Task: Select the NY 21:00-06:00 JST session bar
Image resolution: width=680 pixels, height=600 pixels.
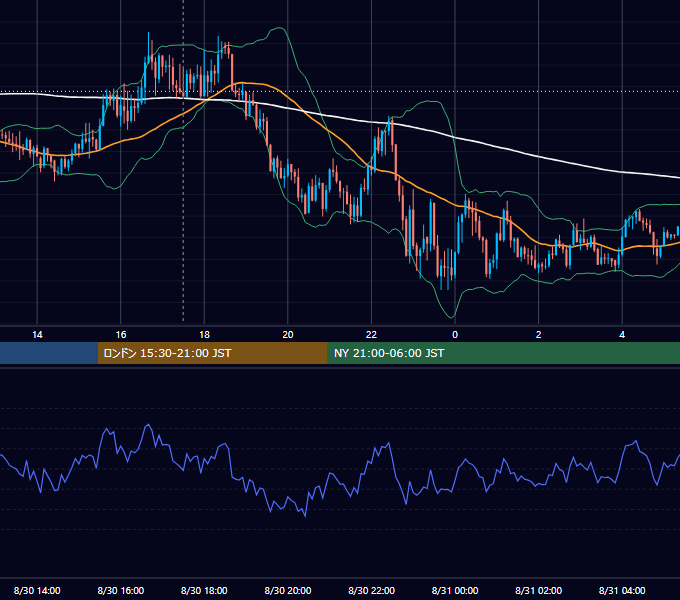Action: [503, 353]
